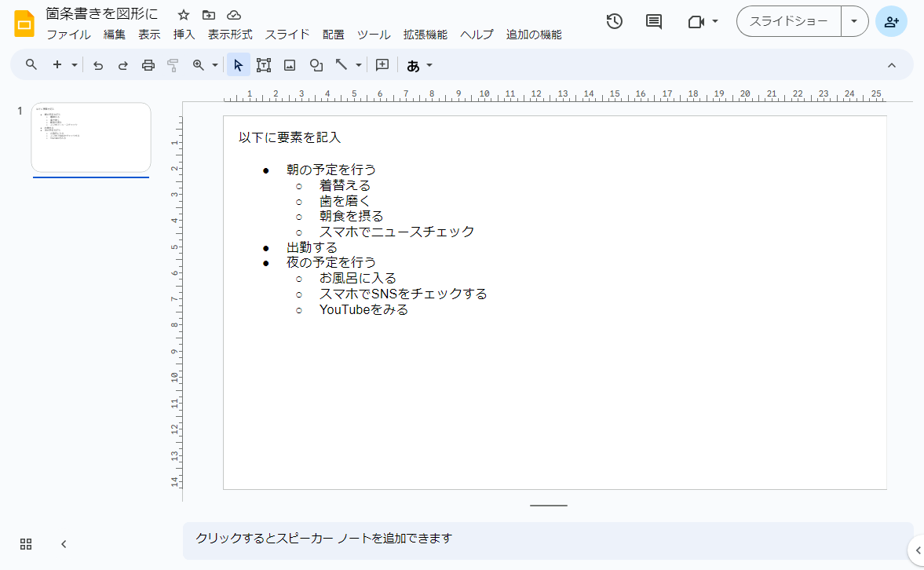Click the bullet 出勤する
924x570 pixels.
click(x=312, y=247)
